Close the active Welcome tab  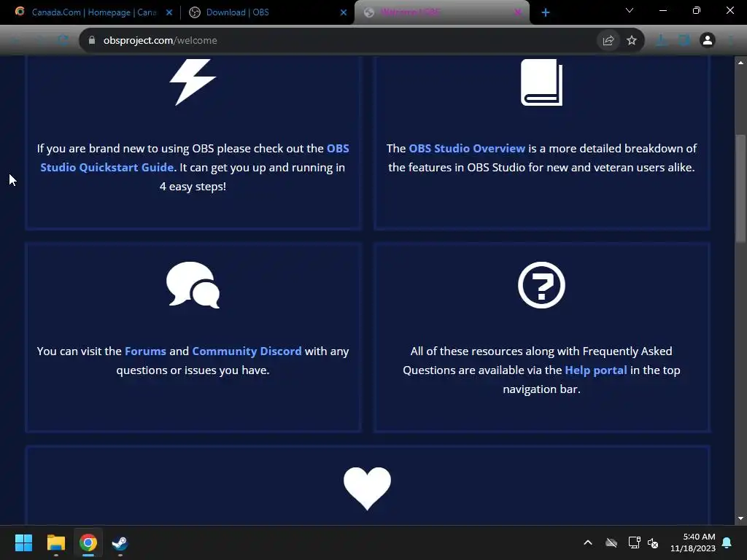pyautogui.click(x=518, y=12)
